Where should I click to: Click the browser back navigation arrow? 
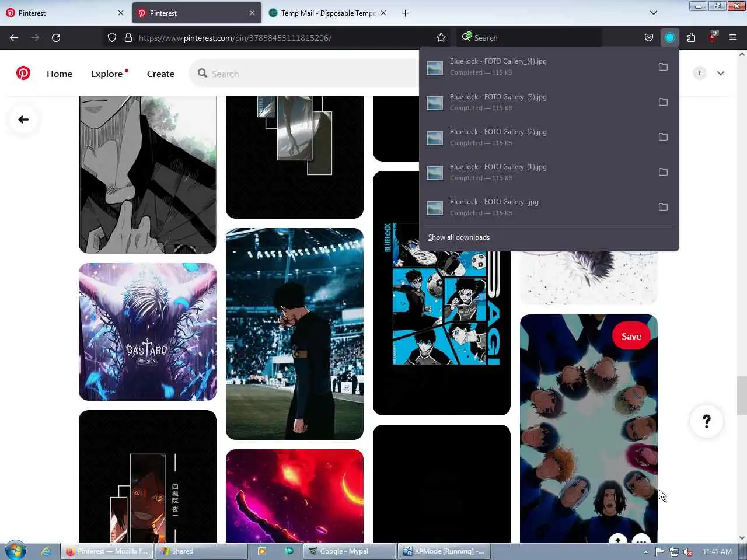point(14,37)
